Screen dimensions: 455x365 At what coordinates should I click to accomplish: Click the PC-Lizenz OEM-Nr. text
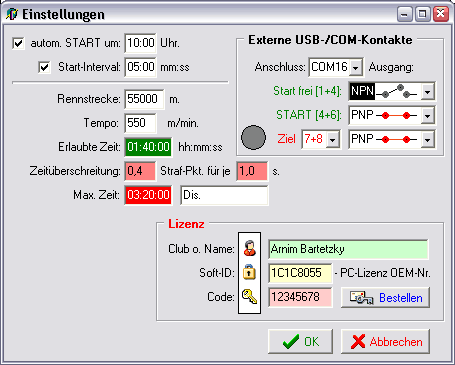click(385, 273)
